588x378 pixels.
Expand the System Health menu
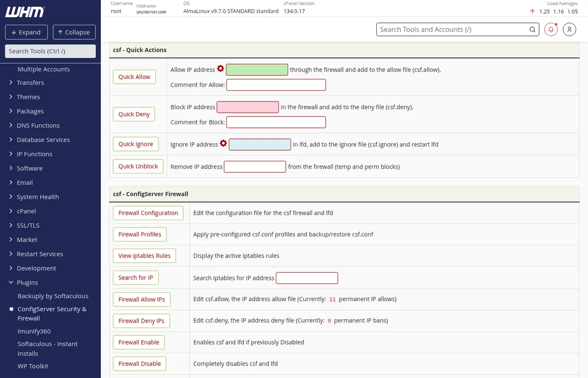click(38, 197)
